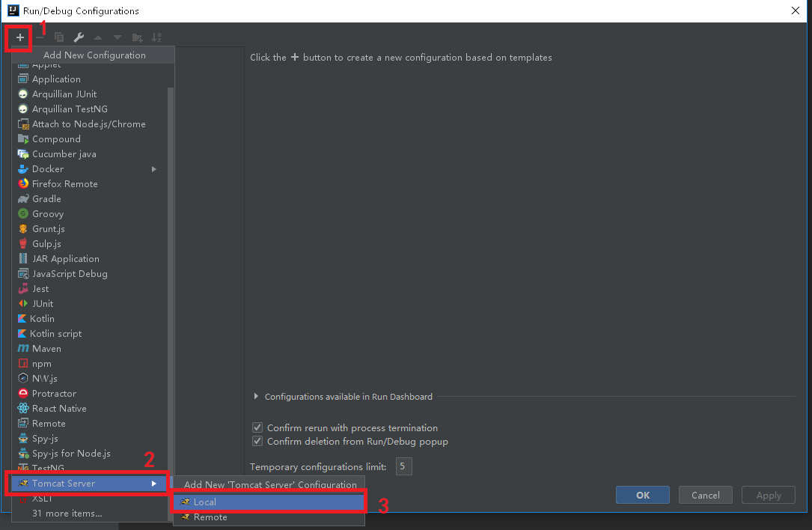Click the Maven m icon
The height and width of the screenshot is (530, 812).
22,349
